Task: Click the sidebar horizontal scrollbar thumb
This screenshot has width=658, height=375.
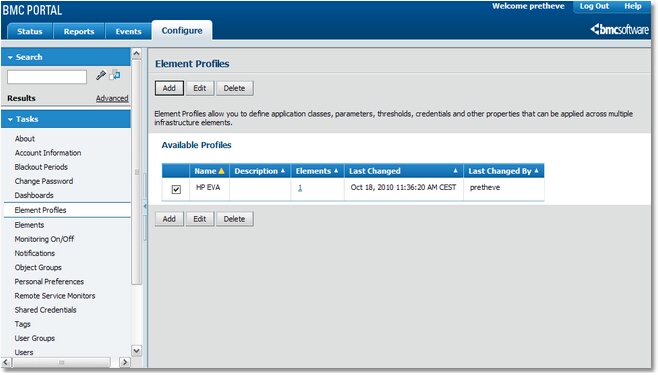Action: pyautogui.click(x=61, y=362)
